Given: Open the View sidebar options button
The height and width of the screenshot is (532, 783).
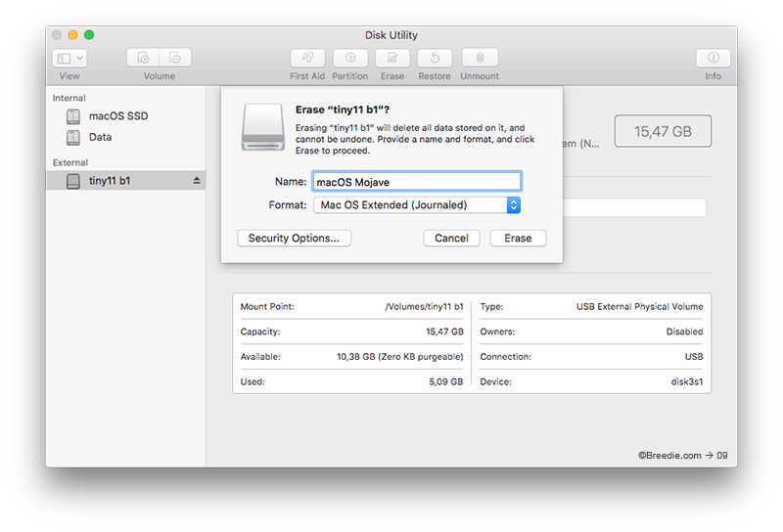Looking at the screenshot, I should pyautogui.click(x=69, y=59).
